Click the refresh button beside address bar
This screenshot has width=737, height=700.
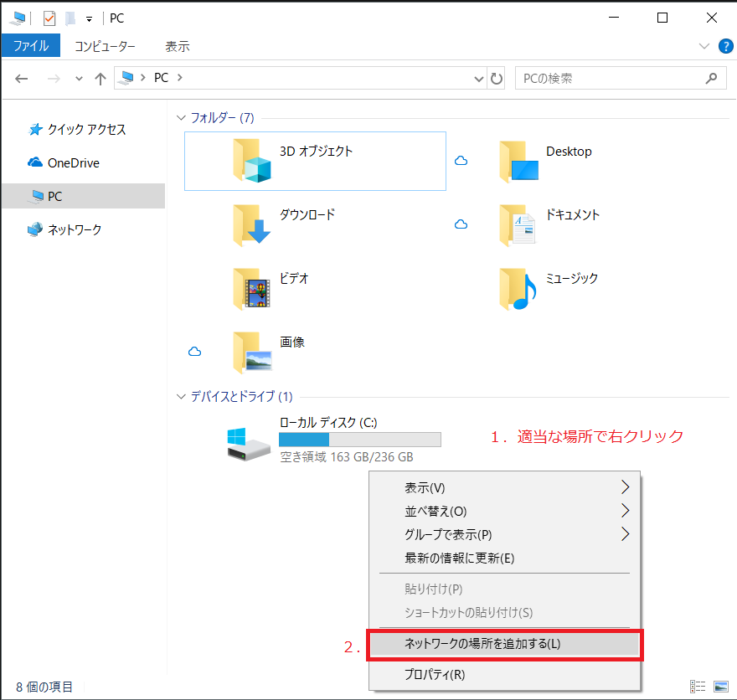(x=497, y=79)
